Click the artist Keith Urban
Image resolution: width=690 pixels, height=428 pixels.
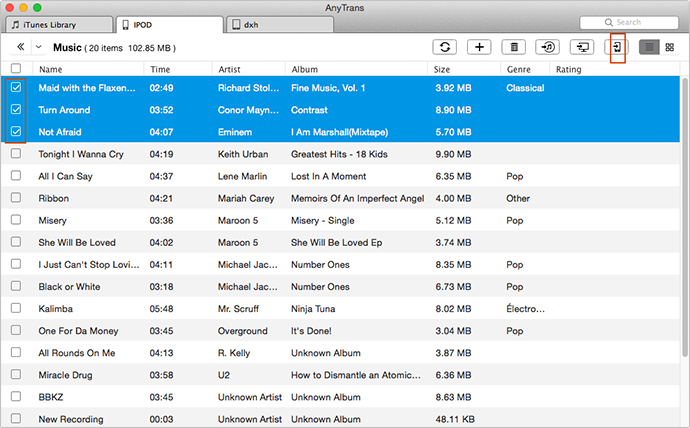pyautogui.click(x=243, y=154)
